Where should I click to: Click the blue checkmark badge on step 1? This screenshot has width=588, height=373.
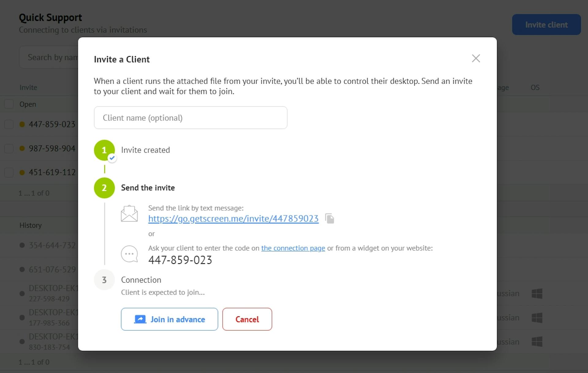click(112, 158)
